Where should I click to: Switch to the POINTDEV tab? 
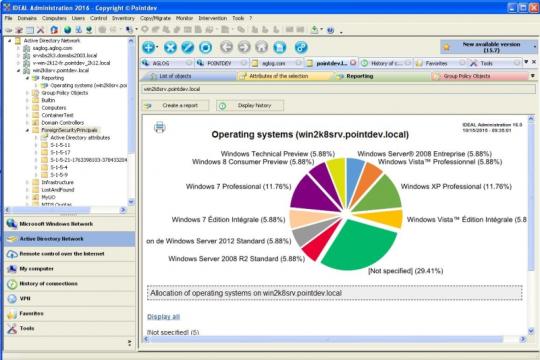221,63
